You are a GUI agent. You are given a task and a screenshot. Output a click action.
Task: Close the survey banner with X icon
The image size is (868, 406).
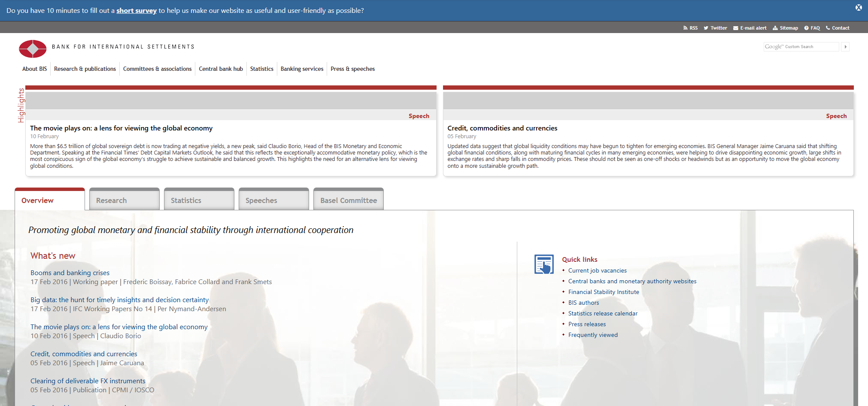point(859,7)
